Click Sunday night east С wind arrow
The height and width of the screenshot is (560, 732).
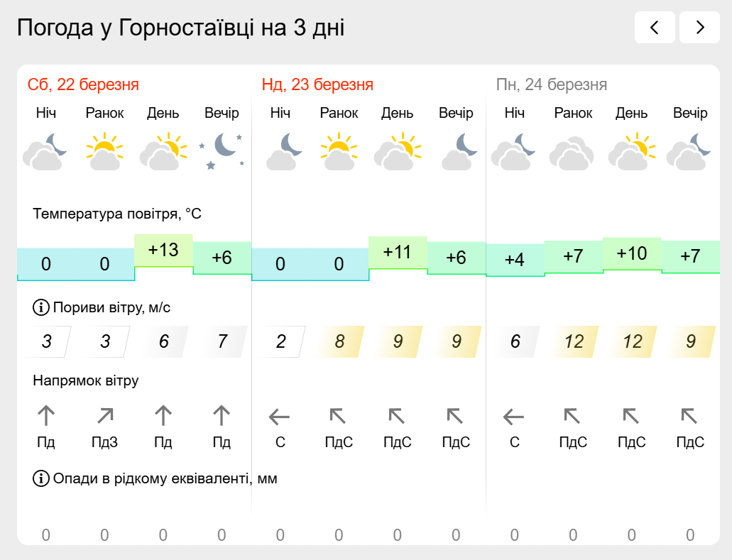[280, 417]
